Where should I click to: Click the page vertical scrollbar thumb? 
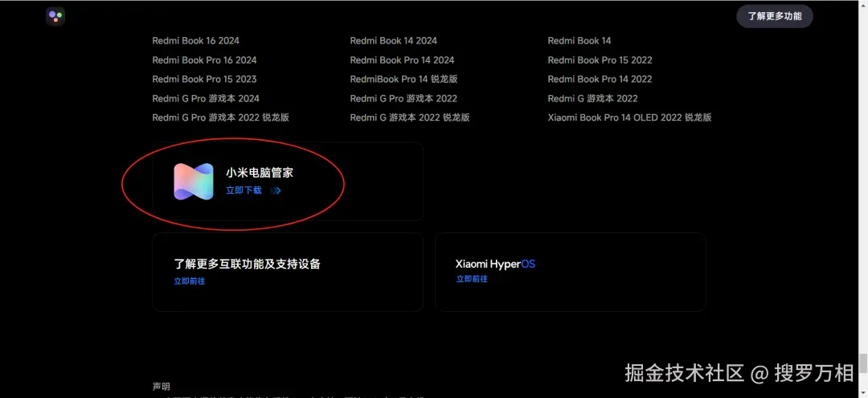coord(863,363)
